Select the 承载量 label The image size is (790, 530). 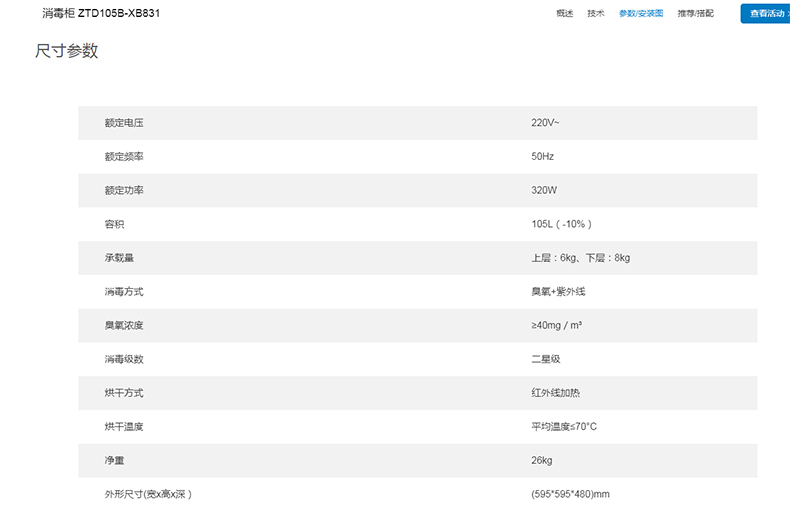tap(119, 258)
